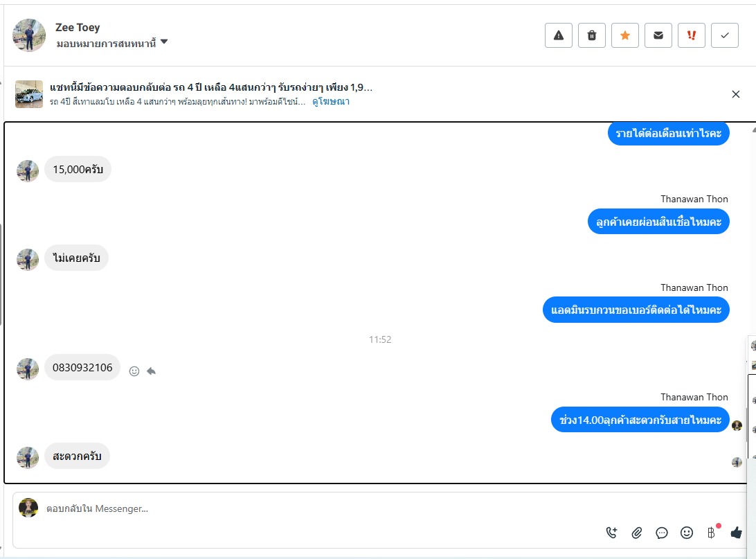Reply to the 0830932106 message arrow

coord(152,371)
